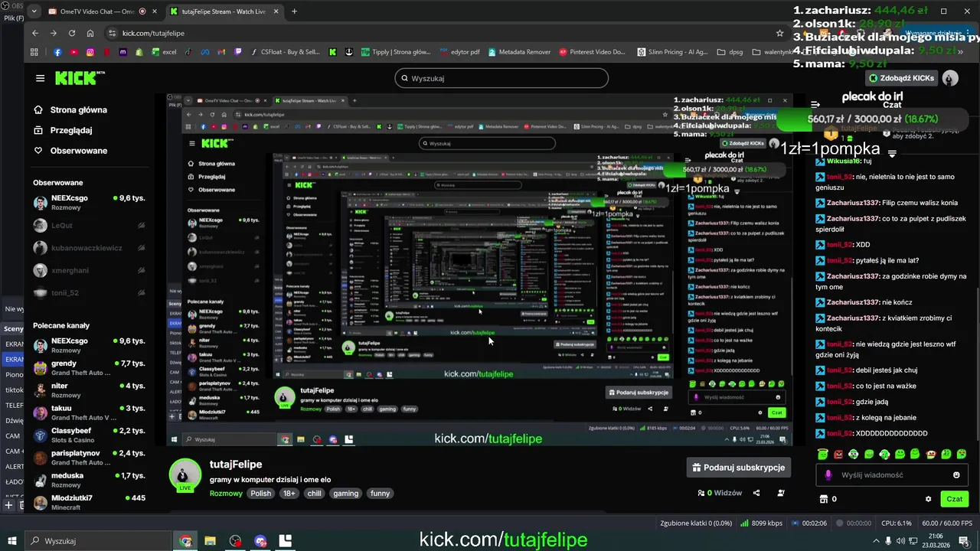
Task: Open the Facebook bookmark
Action: (x=57, y=52)
